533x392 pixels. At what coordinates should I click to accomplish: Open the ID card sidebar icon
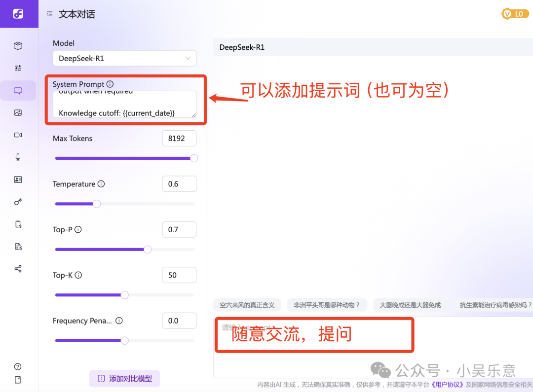(18, 179)
